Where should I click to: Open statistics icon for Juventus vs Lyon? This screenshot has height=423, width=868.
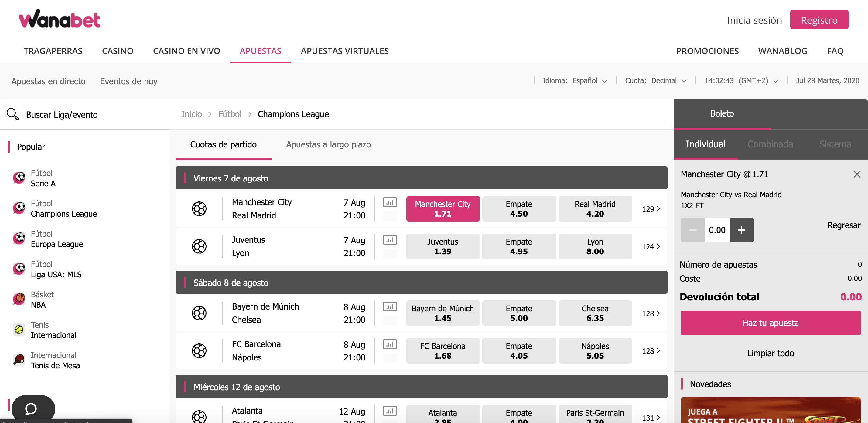point(390,240)
